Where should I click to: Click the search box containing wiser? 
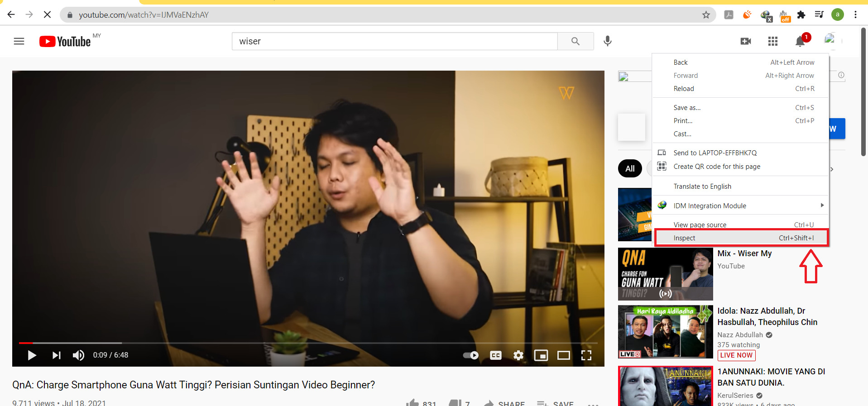[394, 41]
